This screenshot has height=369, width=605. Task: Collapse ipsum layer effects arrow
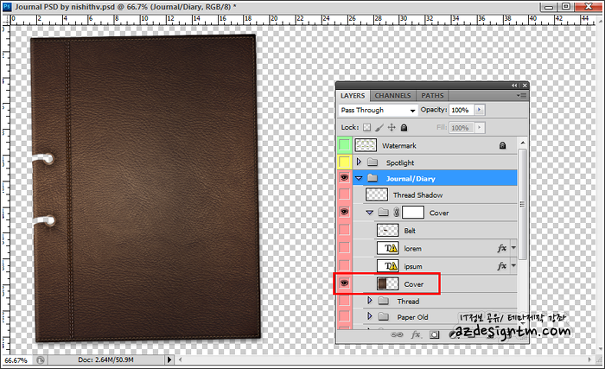[513, 265]
